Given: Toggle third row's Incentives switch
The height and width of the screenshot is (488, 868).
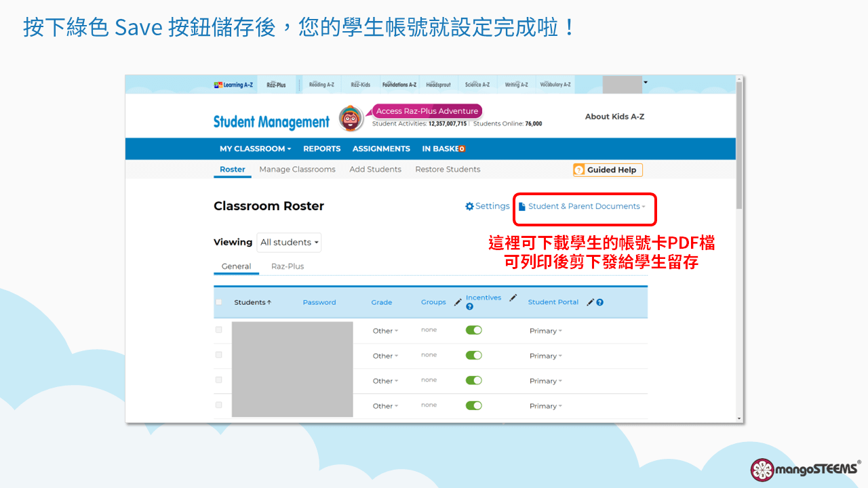Looking at the screenshot, I should [474, 380].
